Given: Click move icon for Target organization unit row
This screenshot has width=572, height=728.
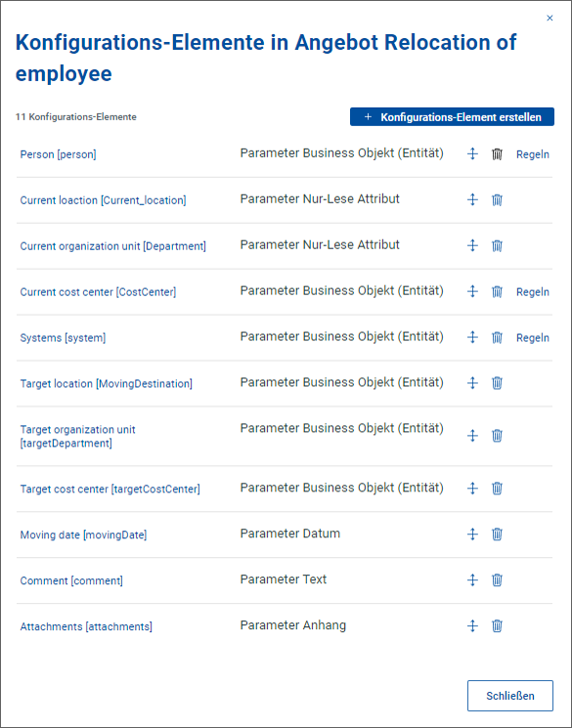Looking at the screenshot, I should 472,436.
